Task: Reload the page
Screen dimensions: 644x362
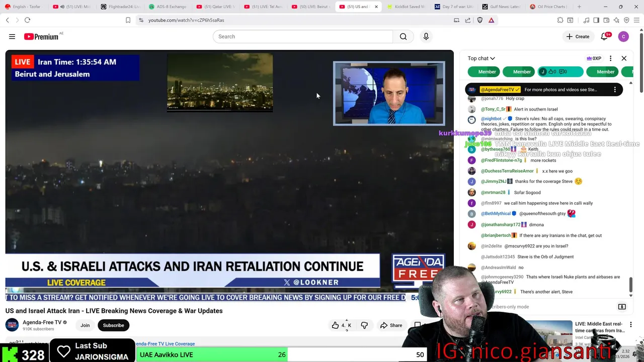Action: 27,20
